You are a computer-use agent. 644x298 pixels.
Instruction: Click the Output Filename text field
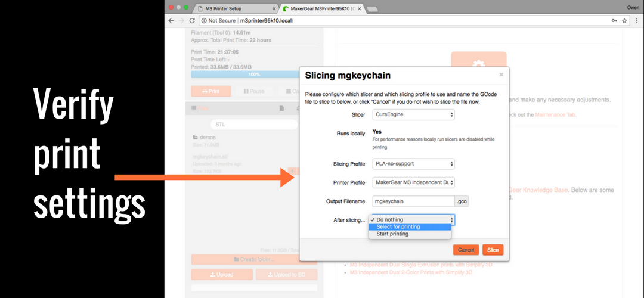click(x=413, y=201)
